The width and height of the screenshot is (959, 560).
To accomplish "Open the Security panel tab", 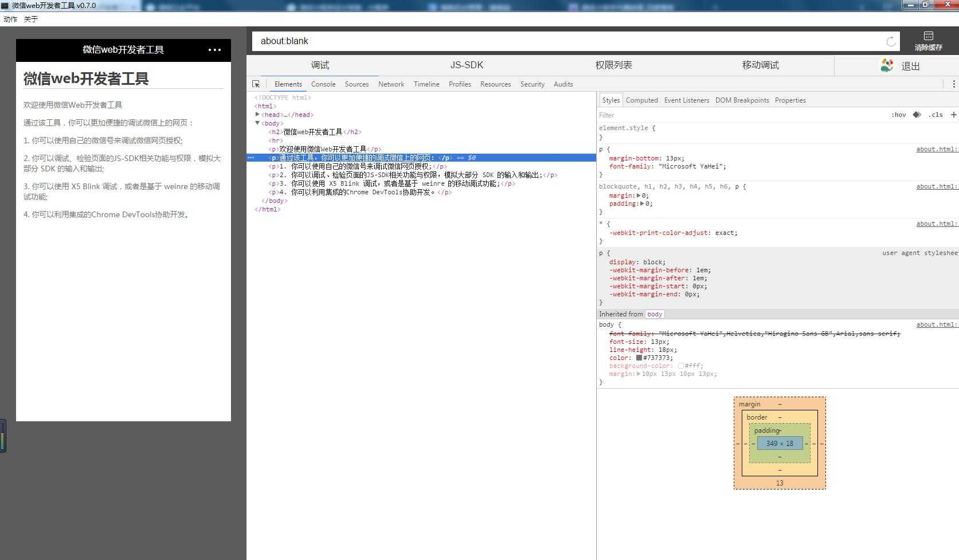I will click(x=533, y=84).
